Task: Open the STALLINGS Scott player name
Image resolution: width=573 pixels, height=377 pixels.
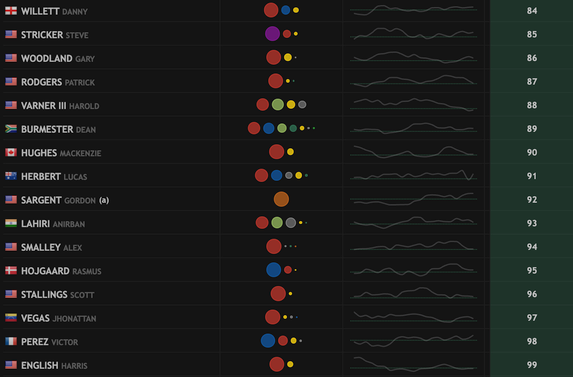Action: coord(58,294)
